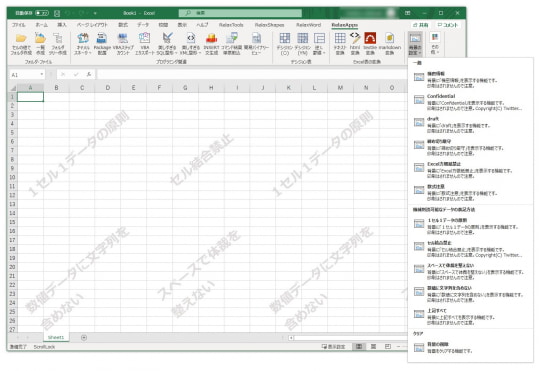Click the select-all corner triangle
Viewport: 540px width, 371px height.
[13, 88]
